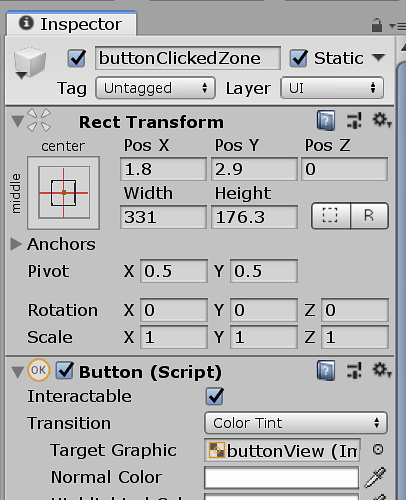Open the Layer dropdown showing UI
406x500 pixels.
pyautogui.click(x=332, y=88)
